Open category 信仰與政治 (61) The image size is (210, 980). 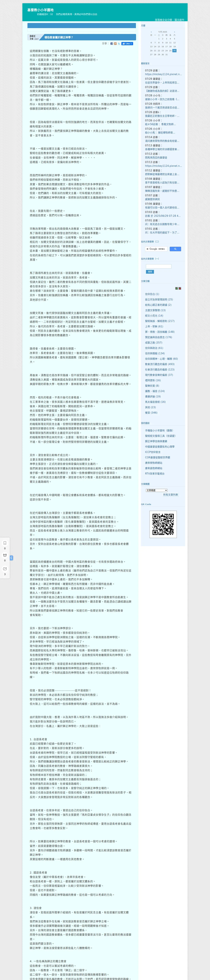point(154,348)
